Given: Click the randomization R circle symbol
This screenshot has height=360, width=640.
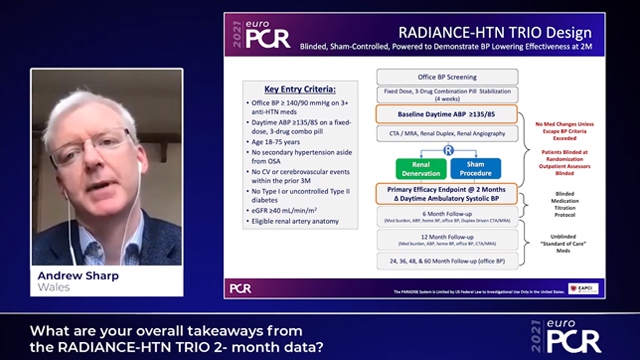Looking at the screenshot, I should (x=448, y=150).
